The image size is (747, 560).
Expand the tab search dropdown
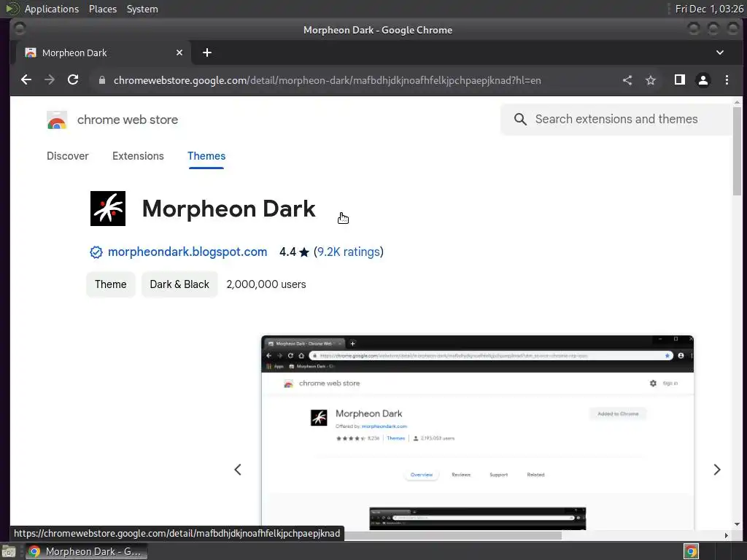(720, 52)
